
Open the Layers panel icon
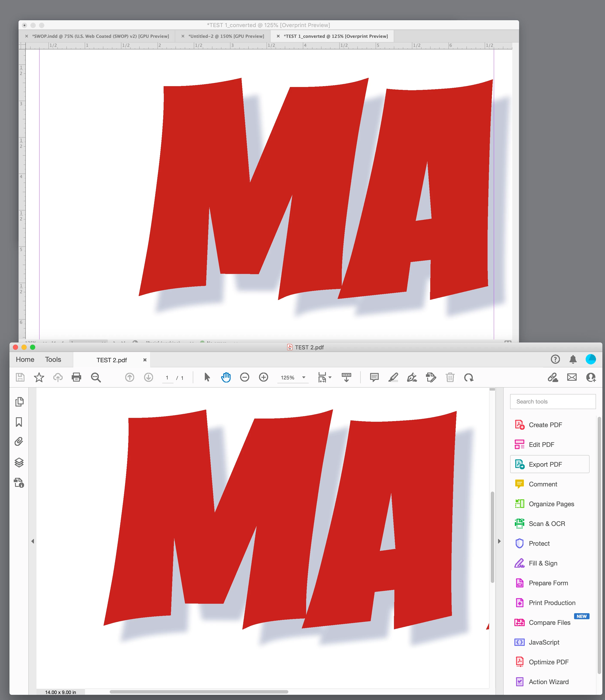19,462
